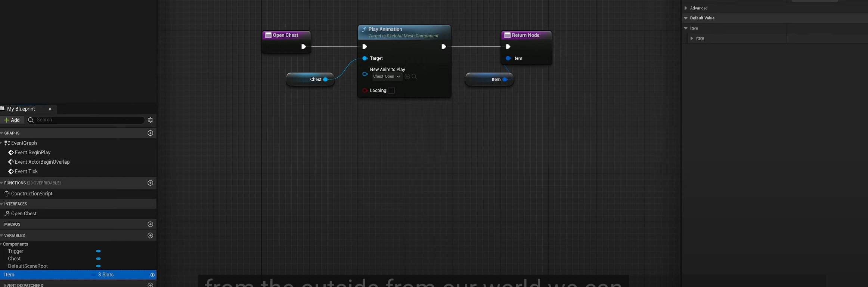
Task: Click the input exec pin on Play Animation
Action: tap(365, 47)
